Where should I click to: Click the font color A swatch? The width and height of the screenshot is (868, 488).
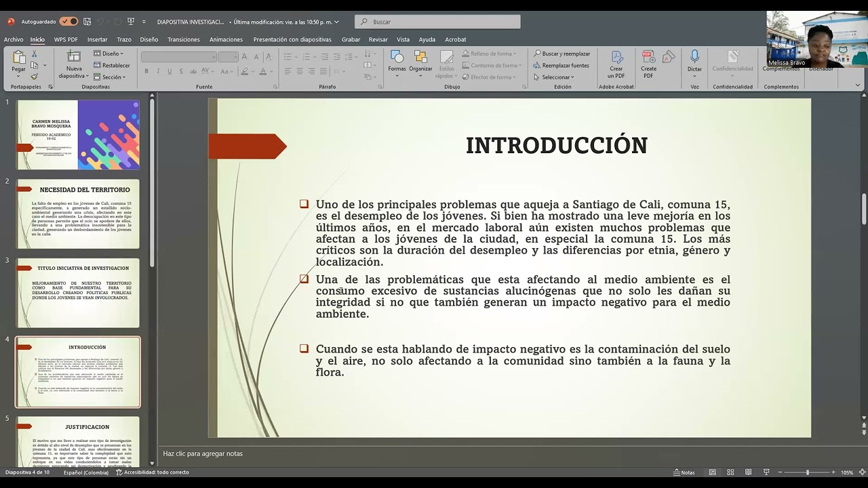coord(263,71)
